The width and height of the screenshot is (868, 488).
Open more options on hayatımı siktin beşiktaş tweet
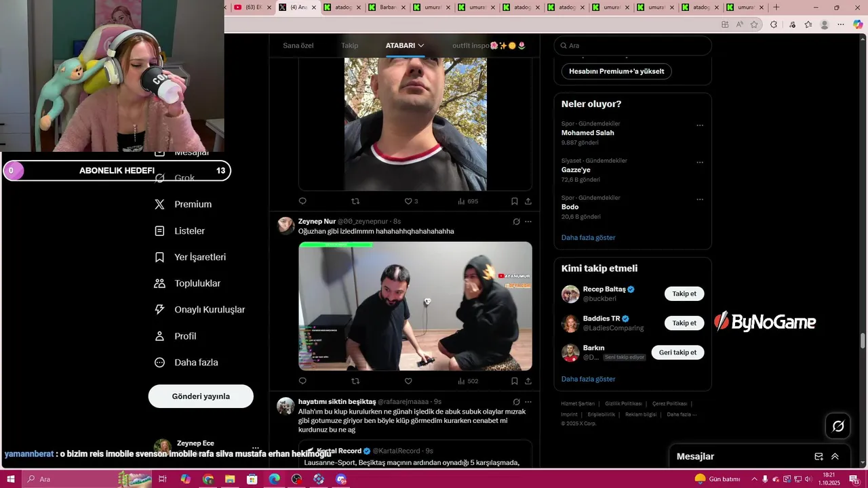point(528,402)
